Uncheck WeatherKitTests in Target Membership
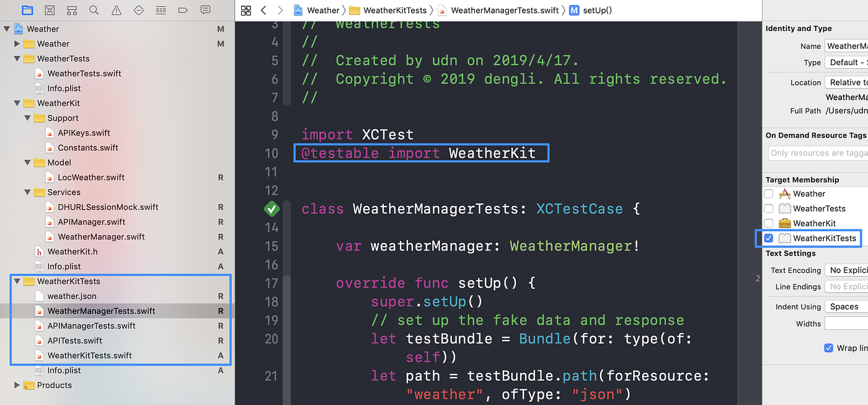Viewport: 868px width, 405px height. [769, 238]
